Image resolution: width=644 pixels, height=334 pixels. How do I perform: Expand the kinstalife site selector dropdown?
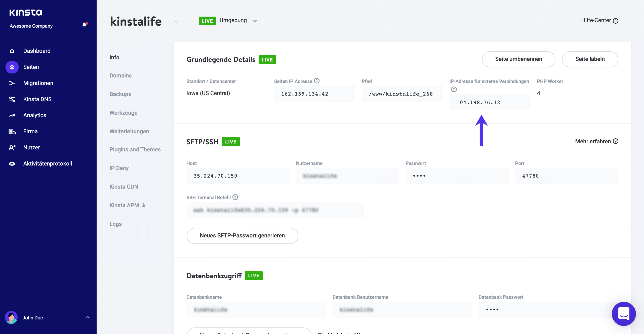[x=176, y=22]
